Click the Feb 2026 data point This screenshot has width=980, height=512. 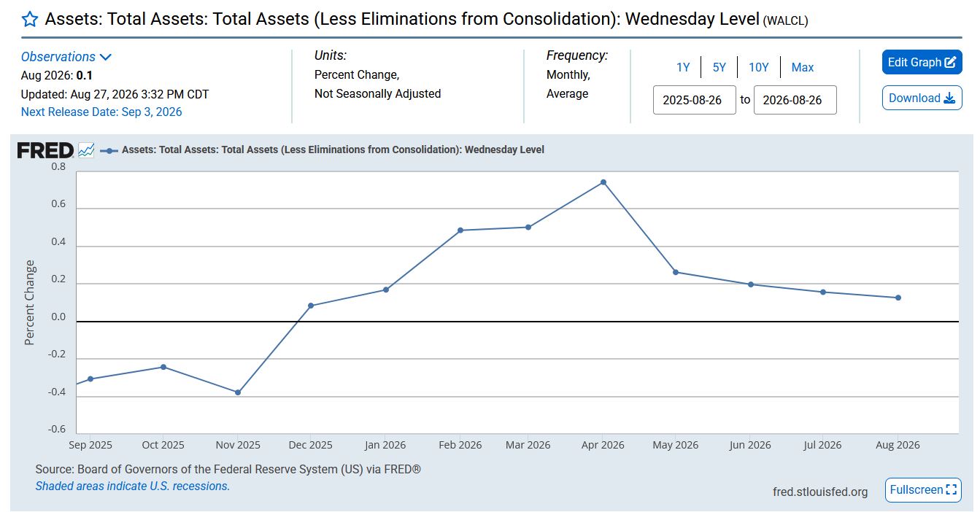(460, 230)
